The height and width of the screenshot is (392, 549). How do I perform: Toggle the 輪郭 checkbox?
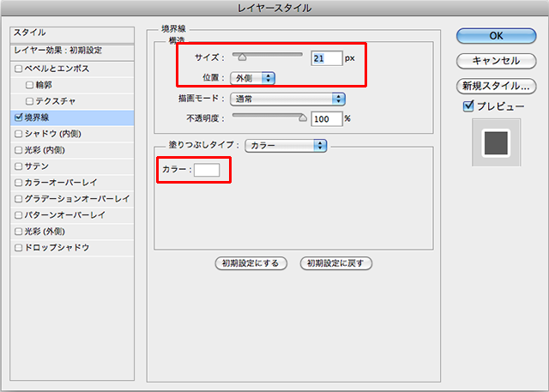30,84
